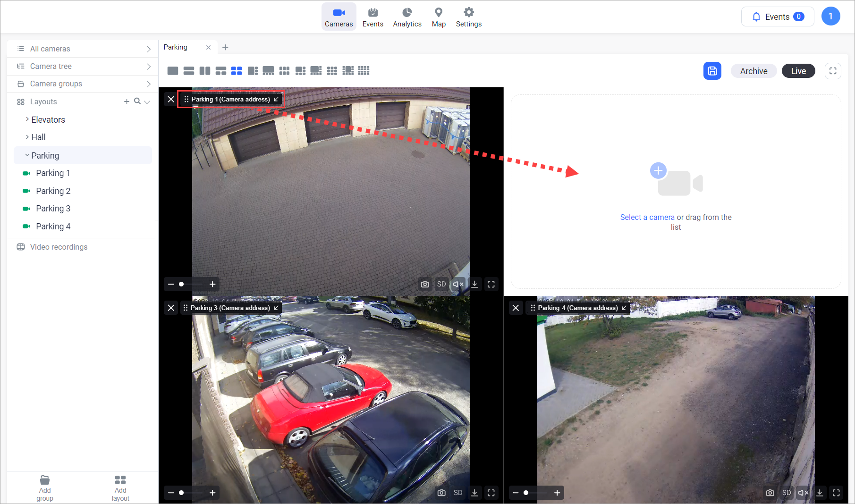Click the Select a camera link
Viewport: 855px width, 504px height.
click(647, 217)
